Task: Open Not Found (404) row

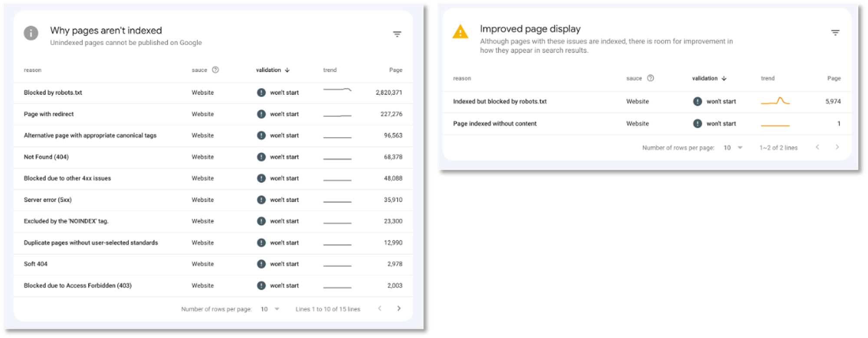Action: pyautogui.click(x=213, y=157)
